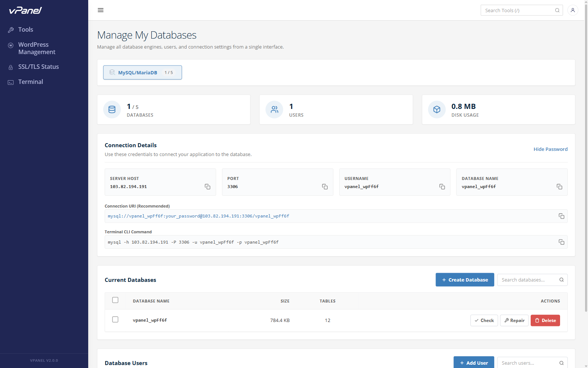588x368 pixels.
Task: Click Hide Password link
Action: click(x=551, y=149)
